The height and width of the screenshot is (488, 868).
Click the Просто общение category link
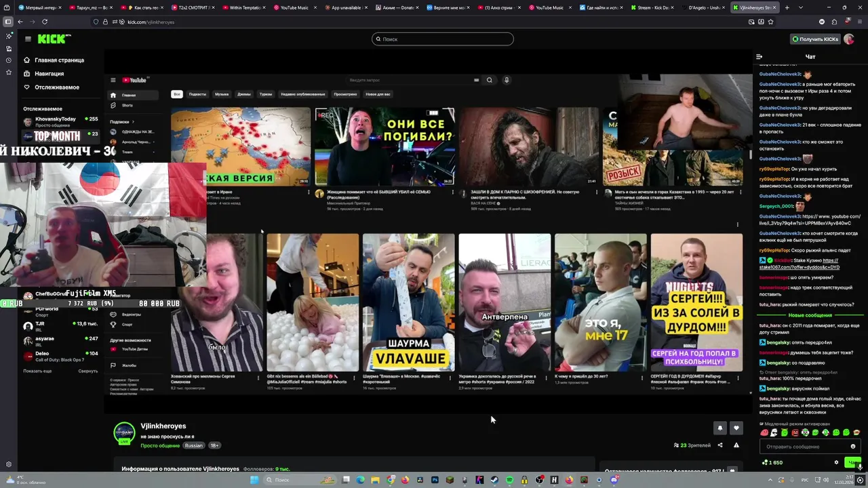click(x=160, y=445)
